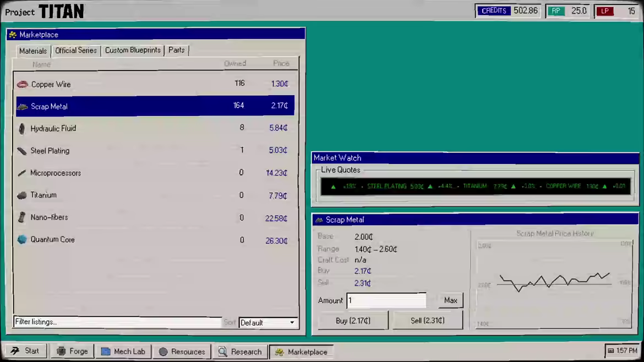This screenshot has height=362, width=644.
Task: Click the Forge taskbar icon
Action: 61,352
